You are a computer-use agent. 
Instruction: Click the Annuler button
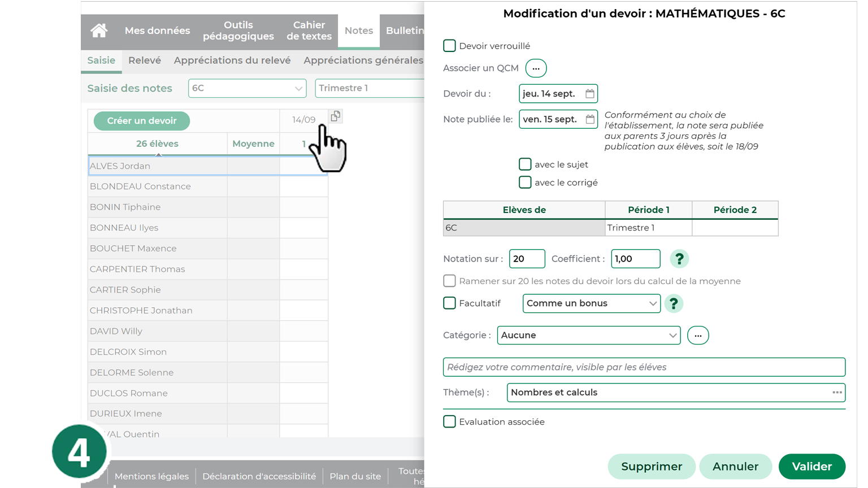tap(735, 467)
